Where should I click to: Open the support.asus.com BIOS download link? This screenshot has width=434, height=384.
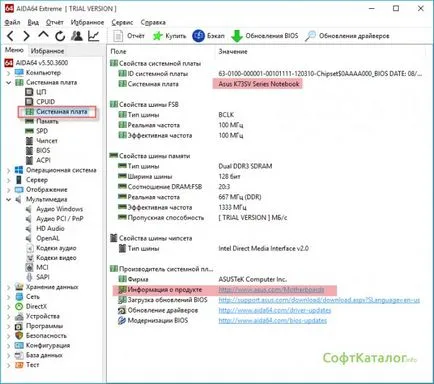tap(319, 300)
